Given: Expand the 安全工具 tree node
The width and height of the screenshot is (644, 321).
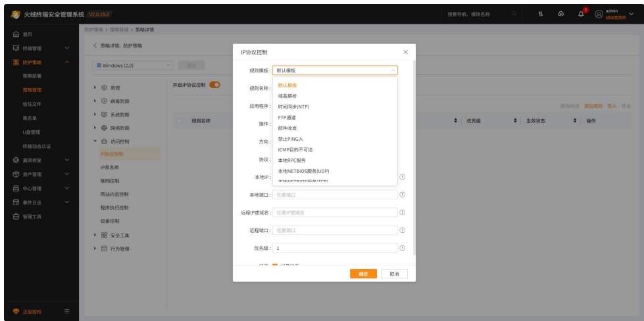Looking at the screenshot, I should pos(95,235).
